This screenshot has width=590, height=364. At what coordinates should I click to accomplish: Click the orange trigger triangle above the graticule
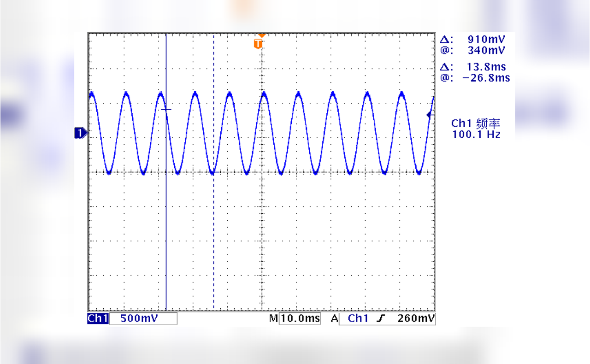click(262, 35)
